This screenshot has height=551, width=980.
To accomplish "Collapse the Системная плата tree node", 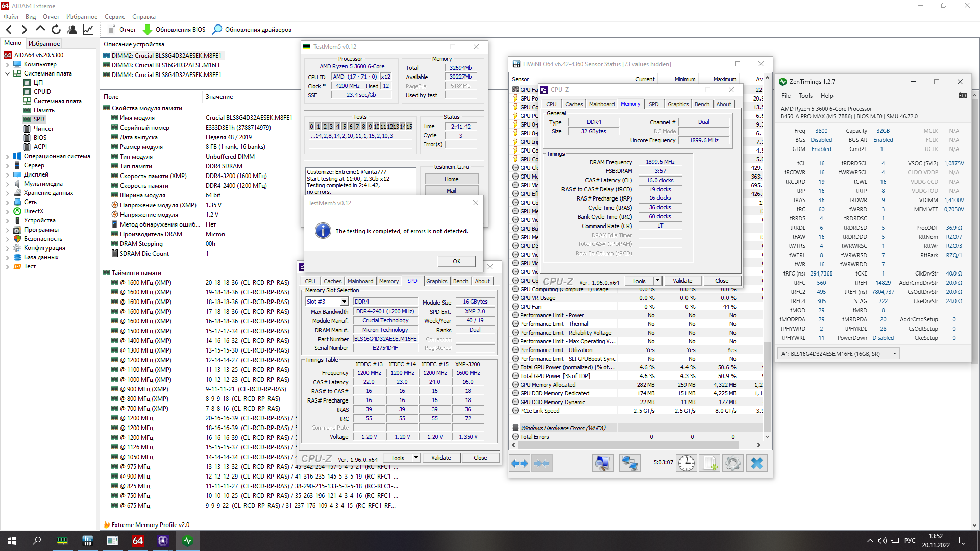I will (7, 73).
